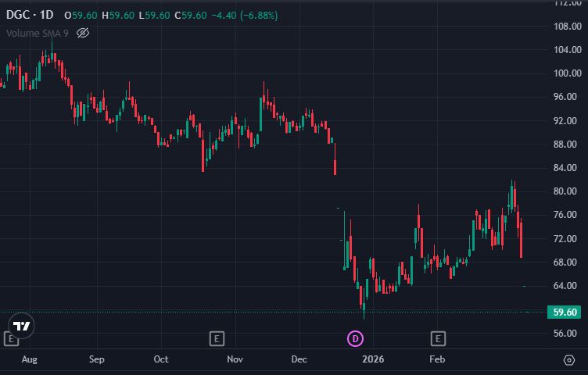Open the earnings E marker near February

point(438,338)
